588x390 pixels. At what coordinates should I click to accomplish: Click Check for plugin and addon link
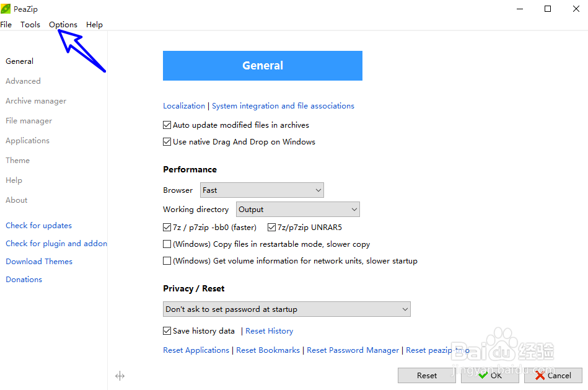click(x=56, y=244)
